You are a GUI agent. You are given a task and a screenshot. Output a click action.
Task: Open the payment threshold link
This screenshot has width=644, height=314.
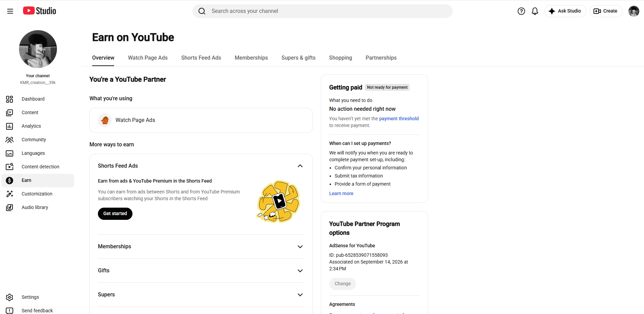point(399,119)
